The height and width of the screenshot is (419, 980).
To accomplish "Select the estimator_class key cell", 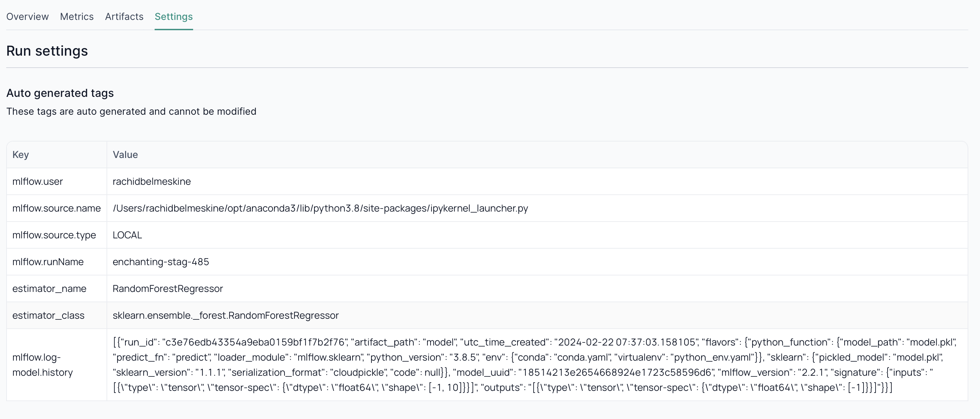I will tap(48, 316).
